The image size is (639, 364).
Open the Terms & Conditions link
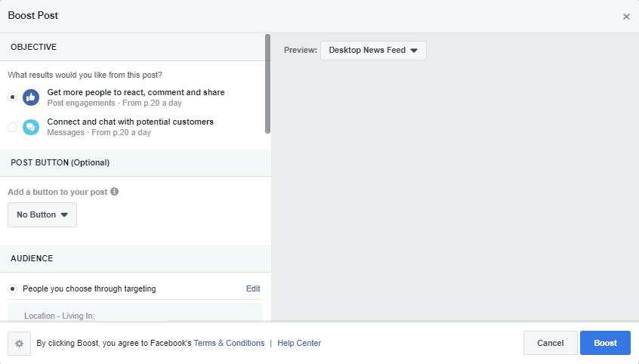point(229,343)
